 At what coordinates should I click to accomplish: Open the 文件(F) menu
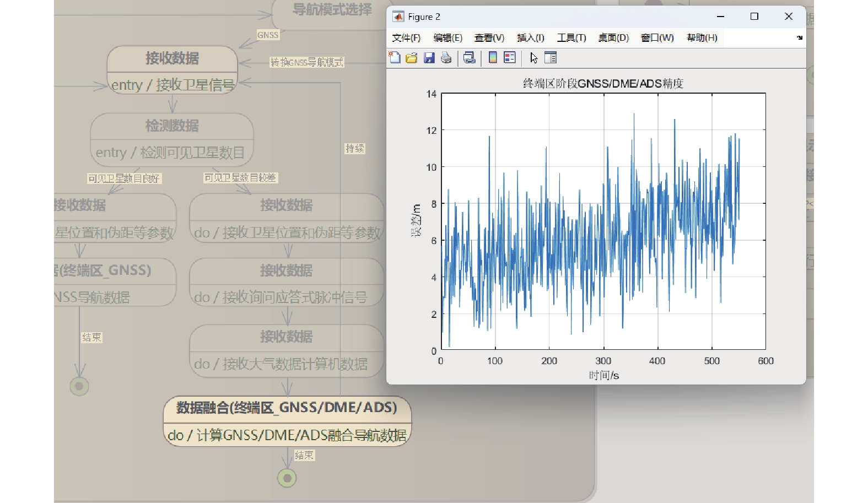tap(406, 38)
